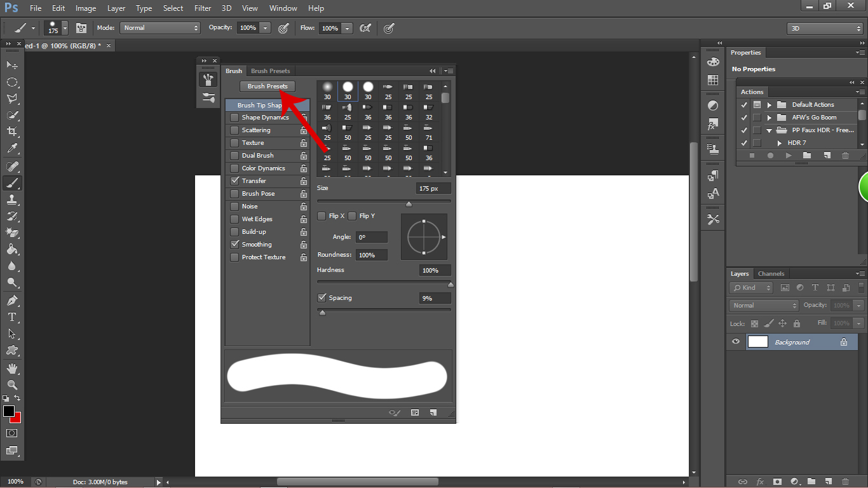Select the Eraser tool

pyautogui.click(x=13, y=233)
